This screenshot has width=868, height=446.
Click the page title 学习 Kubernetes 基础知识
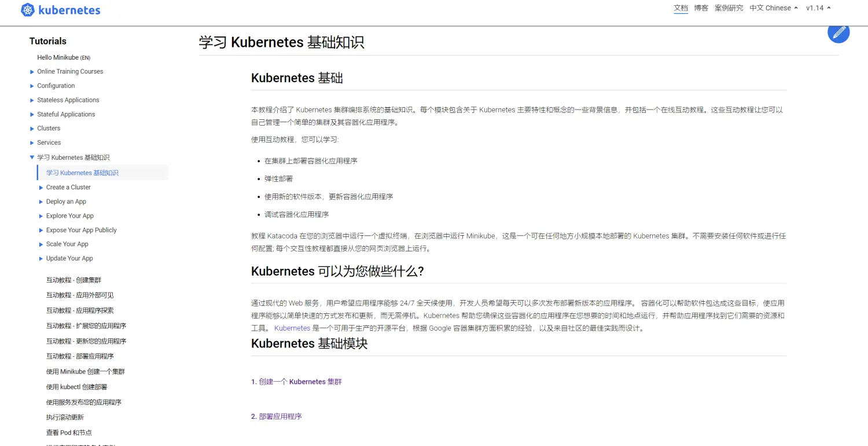coord(281,42)
